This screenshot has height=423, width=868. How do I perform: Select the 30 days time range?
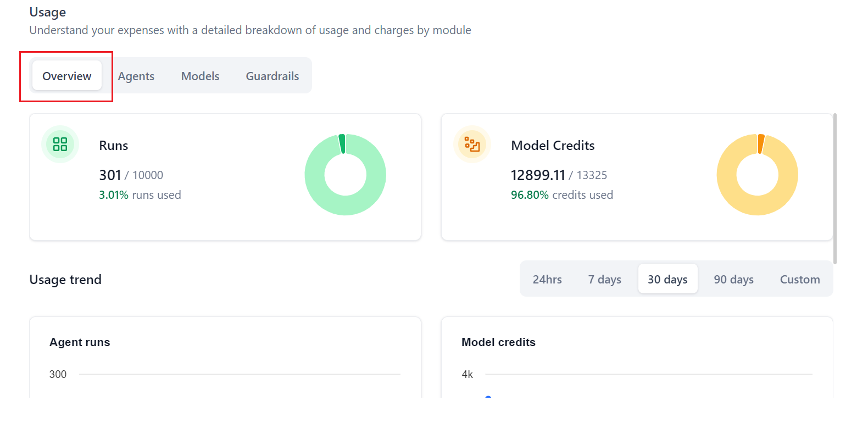[x=667, y=279]
